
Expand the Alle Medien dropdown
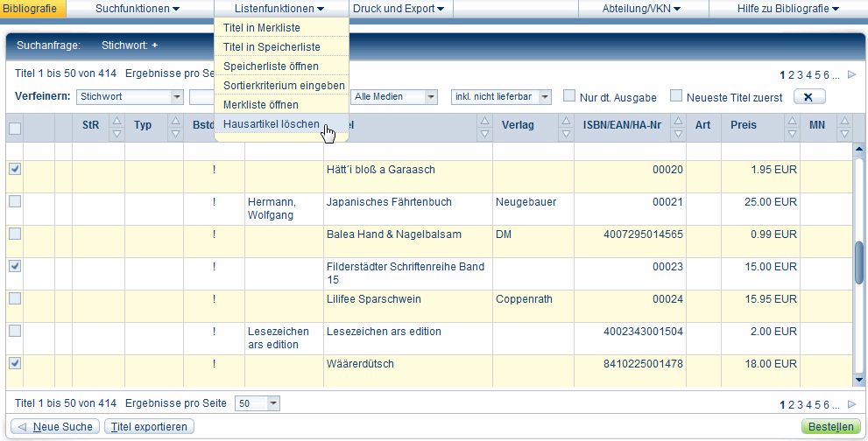coord(431,97)
